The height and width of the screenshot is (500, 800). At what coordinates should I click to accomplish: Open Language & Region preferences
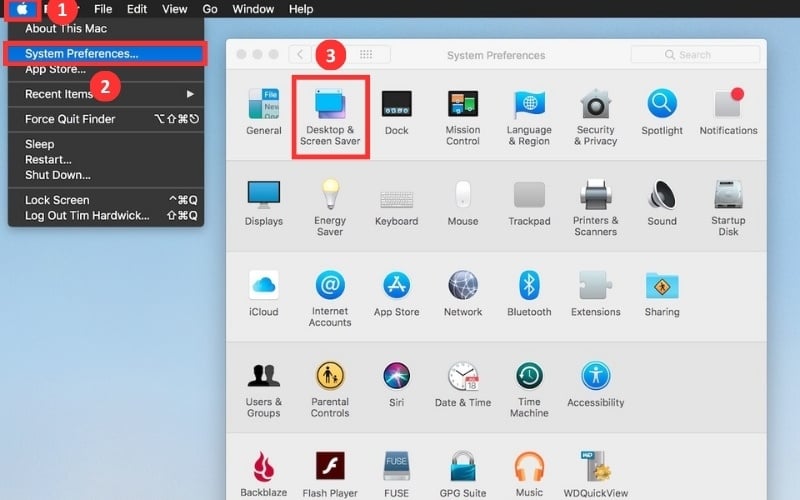point(529,117)
